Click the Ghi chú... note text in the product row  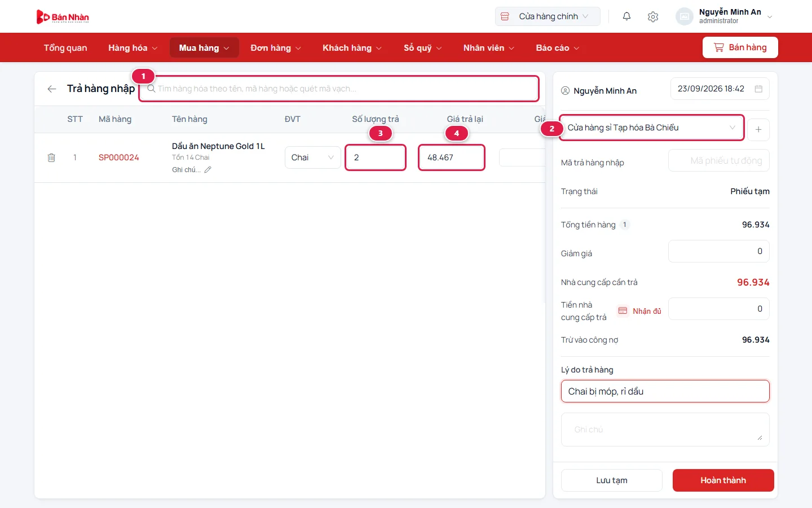point(186,170)
